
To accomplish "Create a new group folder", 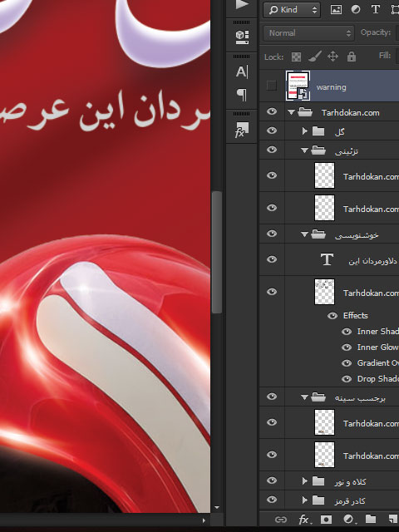I will pos(371,519).
